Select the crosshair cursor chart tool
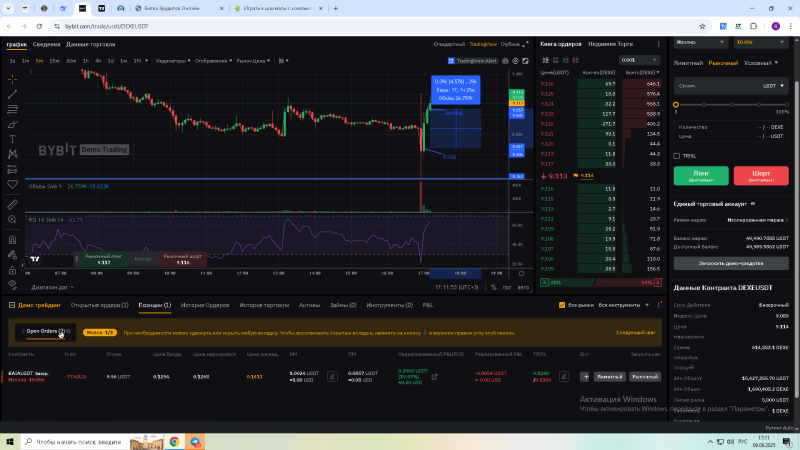Screen dimensions: 800x450 coord(12,79)
